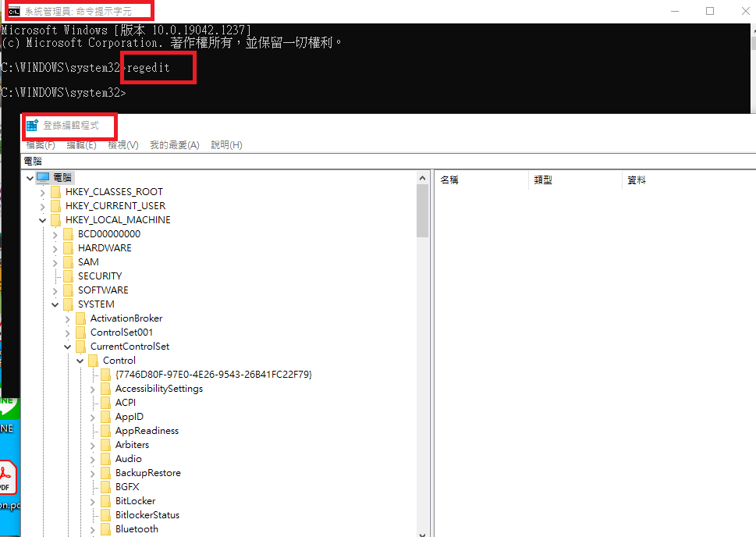Click the Control folder icon
The height and width of the screenshot is (537, 756).
[x=93, y=361]
